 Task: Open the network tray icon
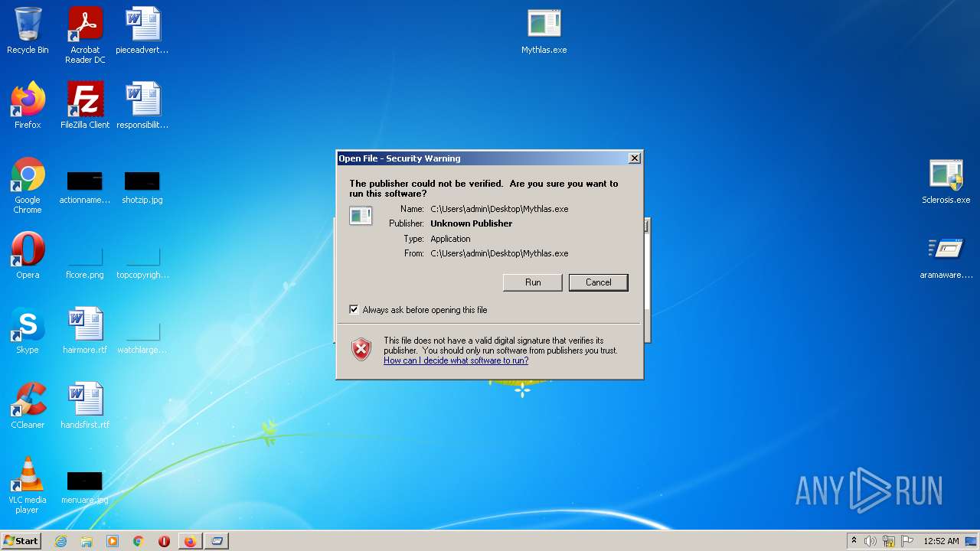889,541
